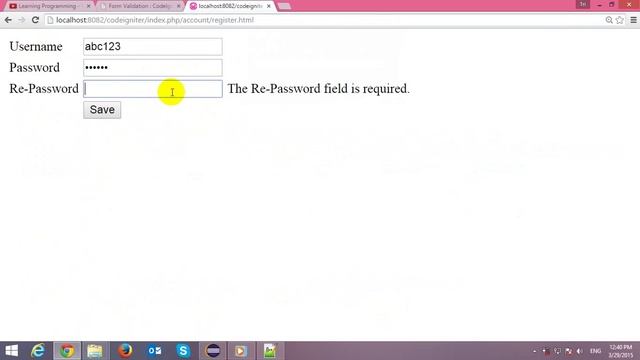Screen dimensions: 640x360
Task: Click the volume speaker tray icon
Action: coord(579,351)
